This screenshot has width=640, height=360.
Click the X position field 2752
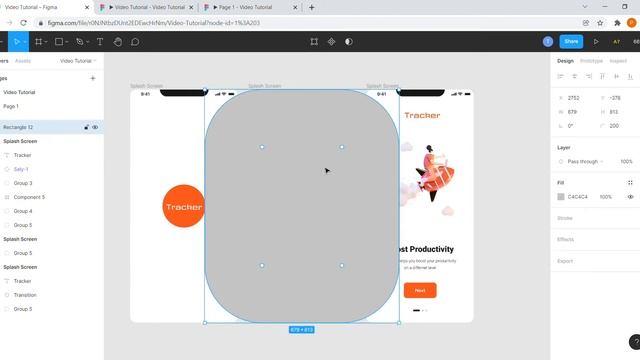click(573, 98)
